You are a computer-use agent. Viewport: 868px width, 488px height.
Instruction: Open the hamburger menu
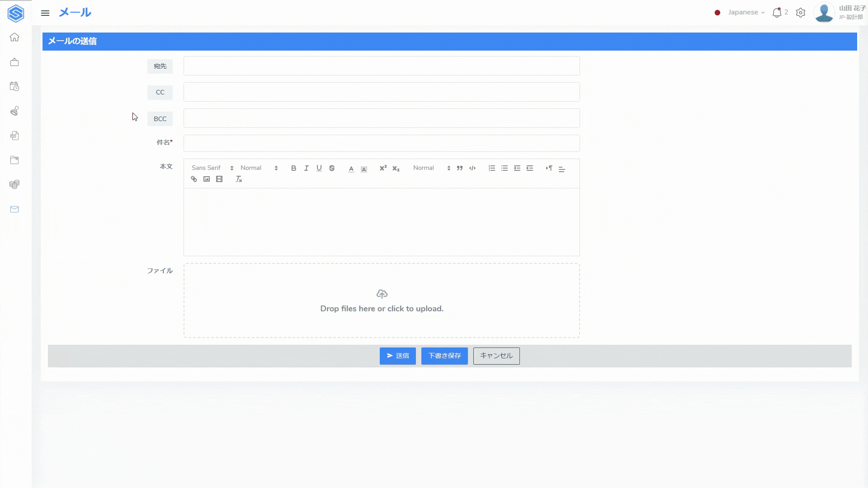(45, 13)
